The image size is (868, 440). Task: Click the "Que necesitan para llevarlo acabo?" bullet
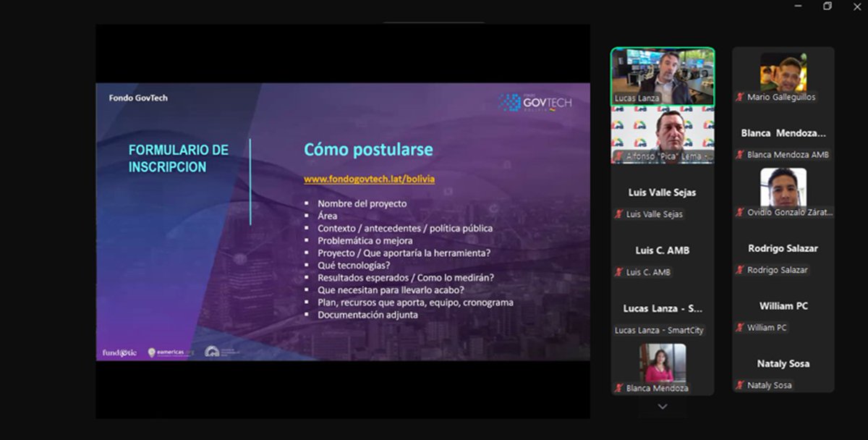[x=391, y=290]
